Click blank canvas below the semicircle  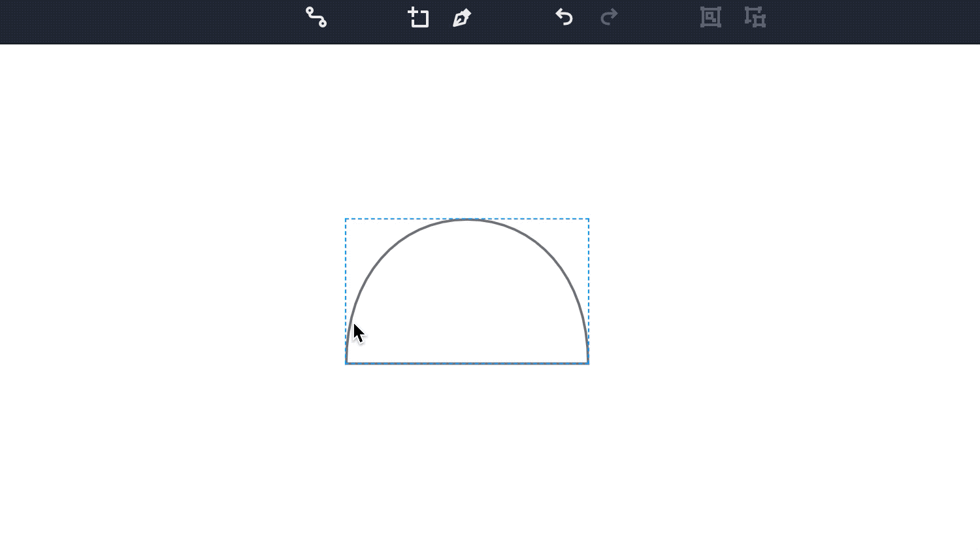(467, 457)
